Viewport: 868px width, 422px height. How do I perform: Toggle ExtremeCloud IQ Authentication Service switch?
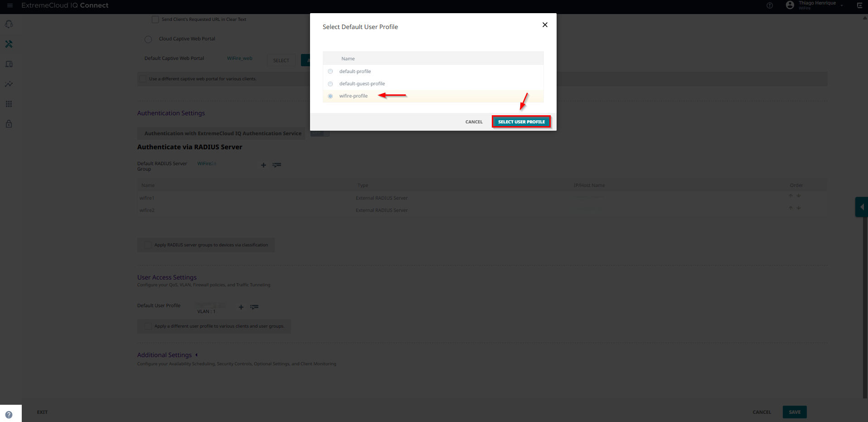(320, 133)
